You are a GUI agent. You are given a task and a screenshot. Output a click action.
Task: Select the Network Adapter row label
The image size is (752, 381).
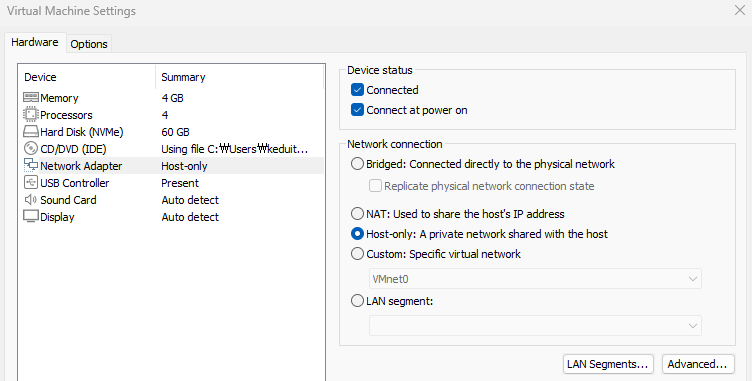[81, 166]
